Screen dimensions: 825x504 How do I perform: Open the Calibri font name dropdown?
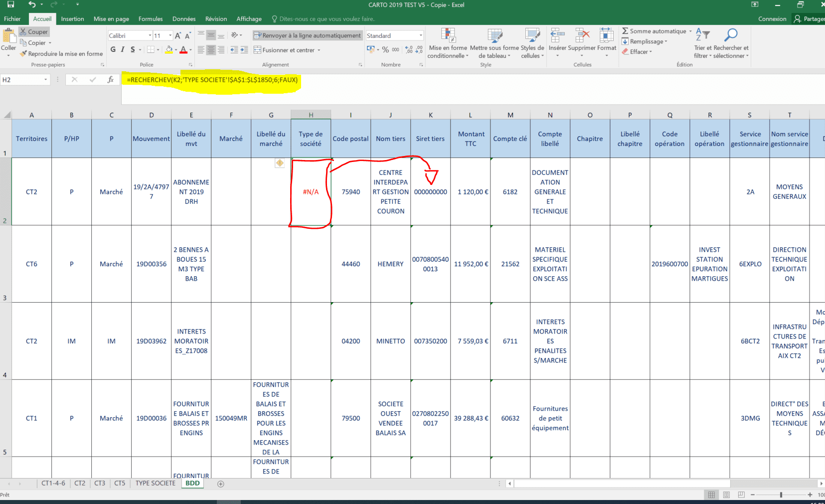(150, 35)
